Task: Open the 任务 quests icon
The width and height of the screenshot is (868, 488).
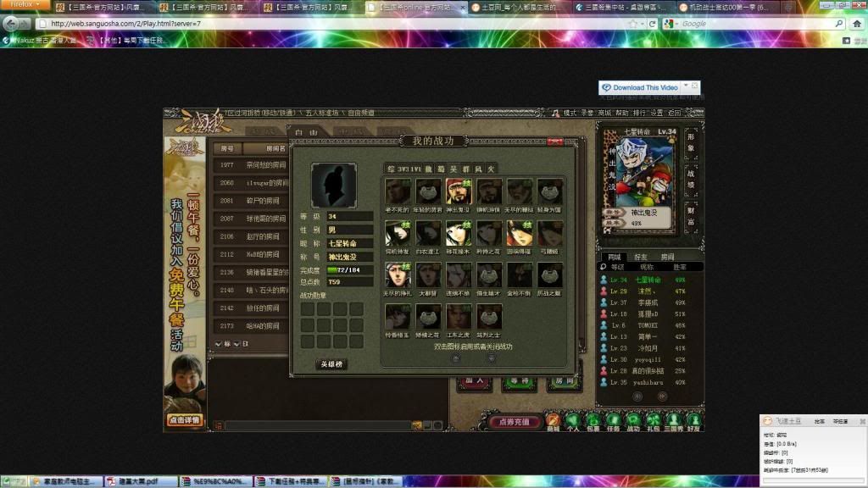Action: (613, 422)
